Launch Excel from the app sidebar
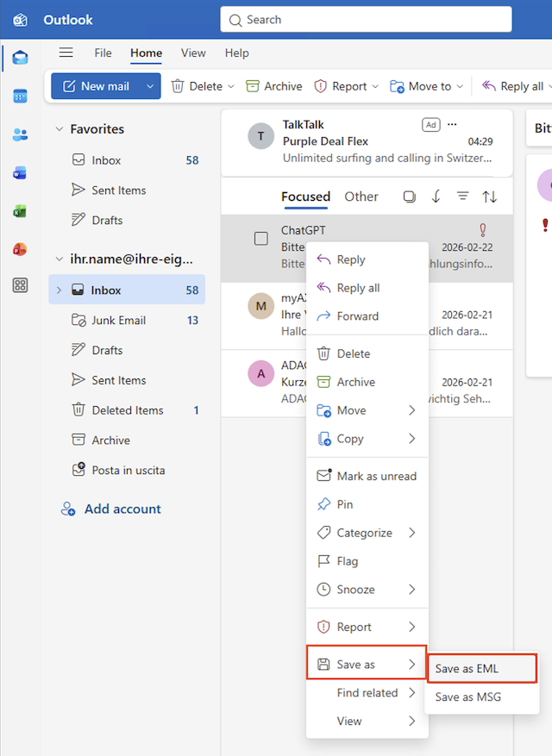The height and width of the screenshot is (756, 552). pos(20,211)
